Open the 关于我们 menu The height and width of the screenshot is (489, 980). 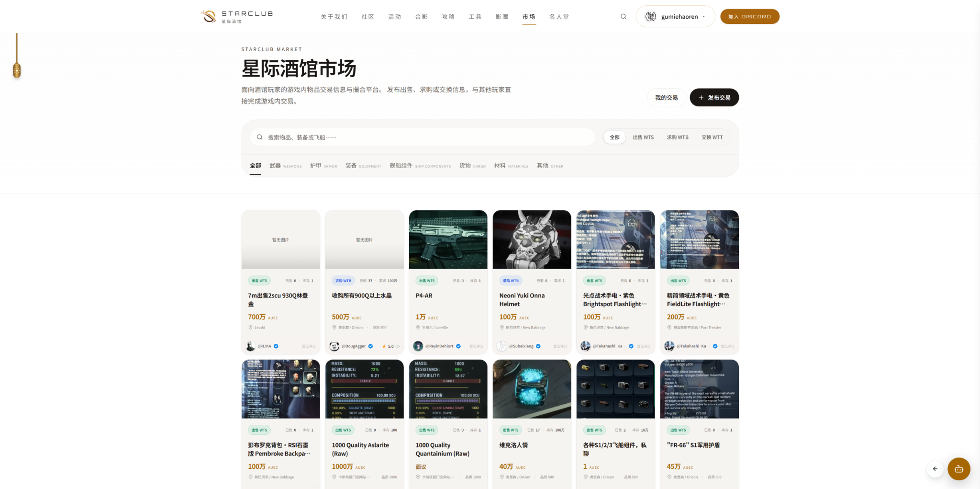click(334, 17)
